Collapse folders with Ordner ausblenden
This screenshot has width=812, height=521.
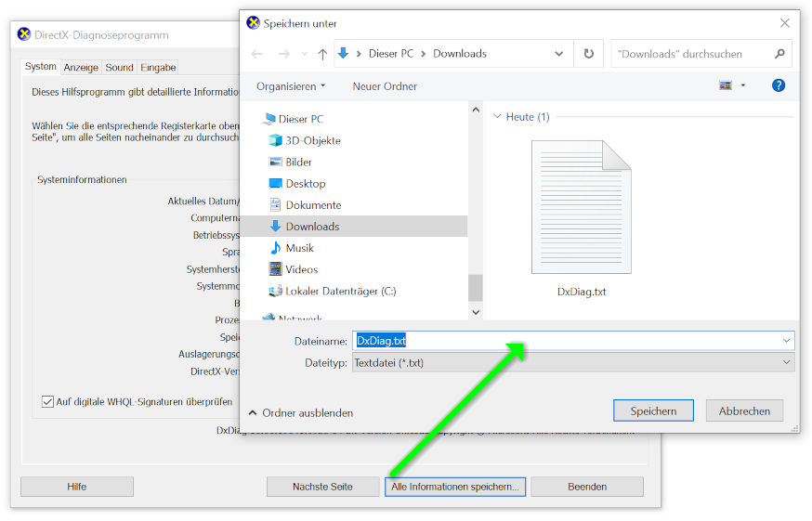click(301, 412)
